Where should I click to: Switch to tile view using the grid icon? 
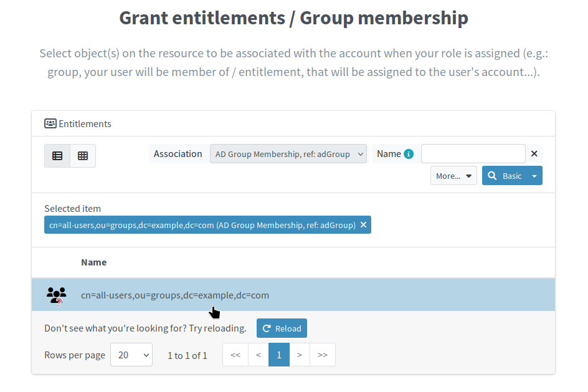point(82,155)
